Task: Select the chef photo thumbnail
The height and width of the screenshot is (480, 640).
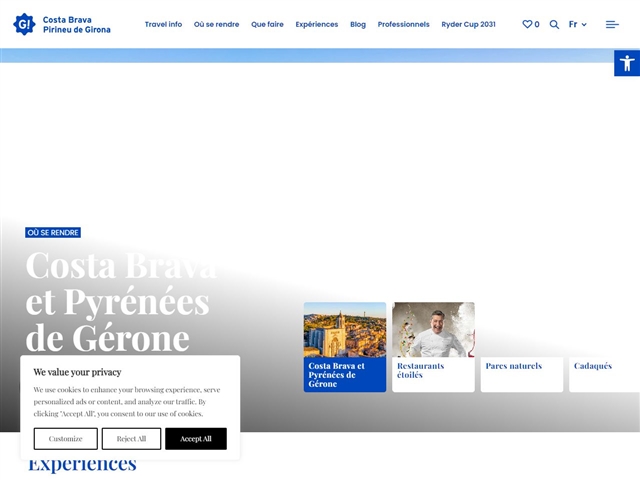Action: [433, 330]
